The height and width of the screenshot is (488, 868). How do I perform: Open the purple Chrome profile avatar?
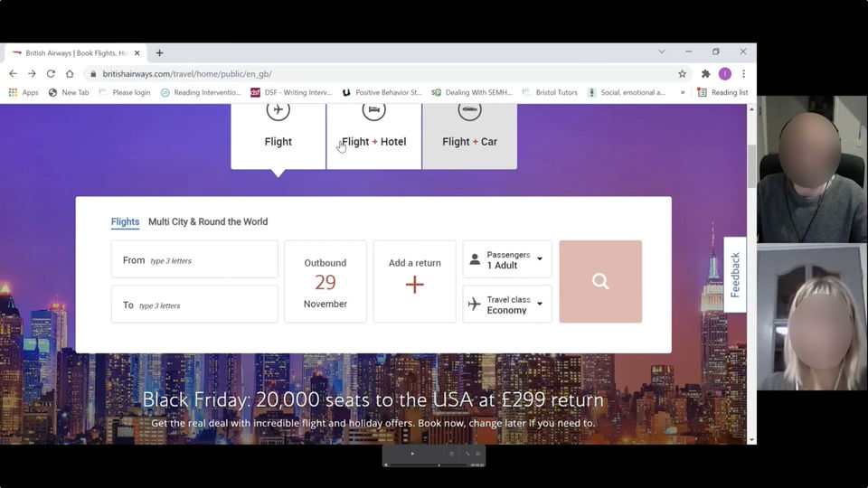(724, 73)
